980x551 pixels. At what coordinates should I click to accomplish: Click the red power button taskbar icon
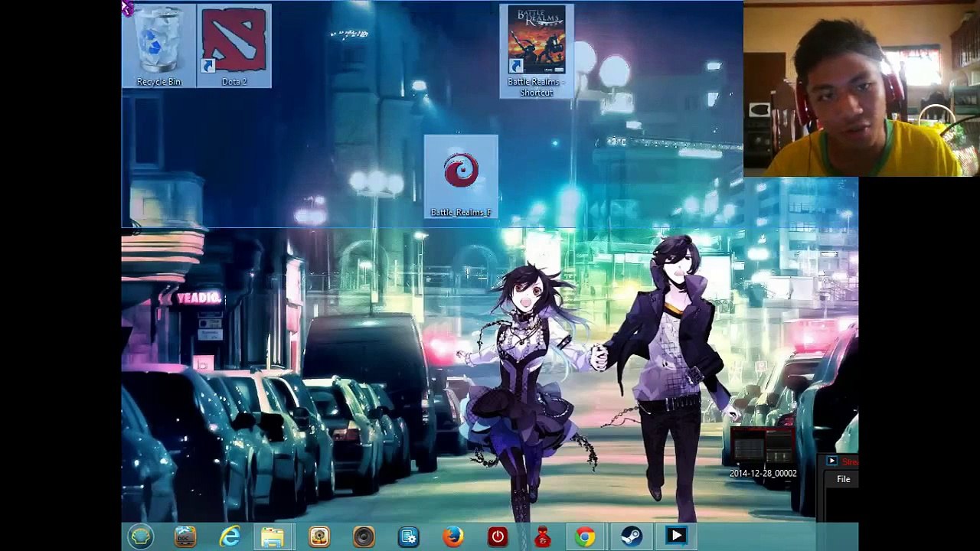pos(498,536)
